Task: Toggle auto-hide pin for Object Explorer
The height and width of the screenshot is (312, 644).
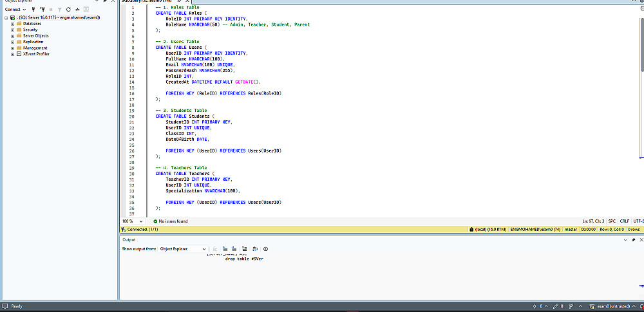Action: (104, 1)
